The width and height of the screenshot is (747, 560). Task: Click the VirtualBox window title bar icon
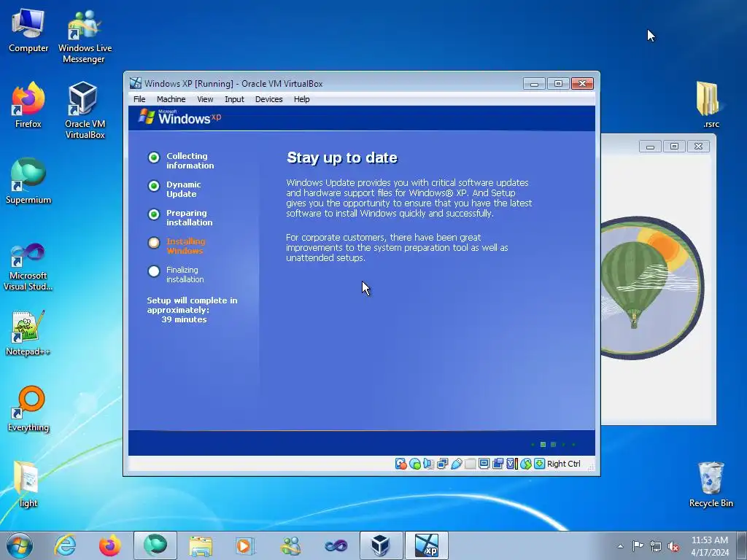pos(136,83)
